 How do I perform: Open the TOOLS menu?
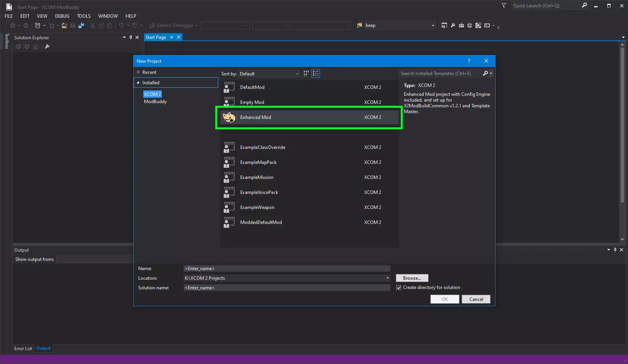click(x=84, y=16)
